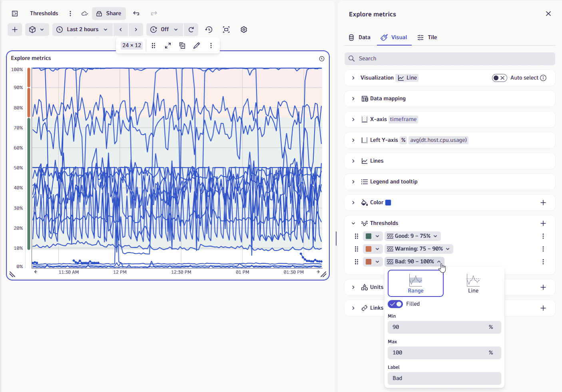This screenshot has width=562, height=392.
Task: Expand Legend and tooltip section
Action: coord(353,182)
